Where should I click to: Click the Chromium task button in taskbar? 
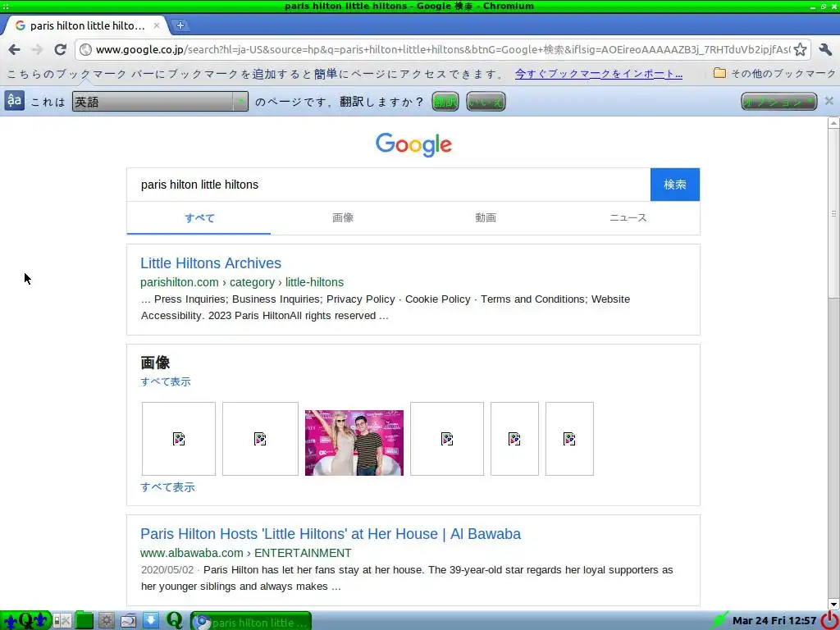click(x=251, y=622)
